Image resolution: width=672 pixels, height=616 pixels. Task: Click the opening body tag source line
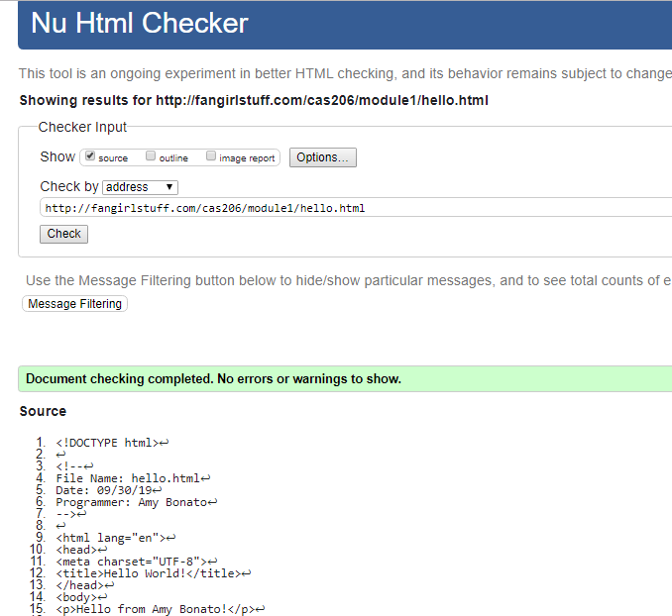click(x=78, y=597)
